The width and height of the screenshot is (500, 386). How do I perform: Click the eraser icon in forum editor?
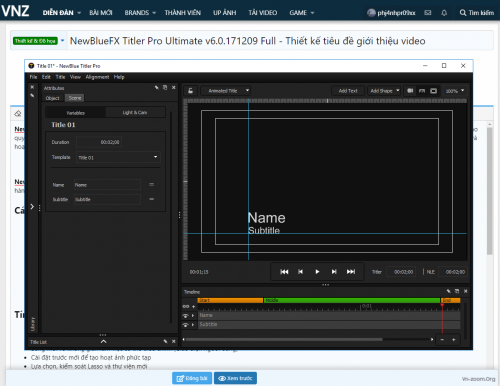18,114
